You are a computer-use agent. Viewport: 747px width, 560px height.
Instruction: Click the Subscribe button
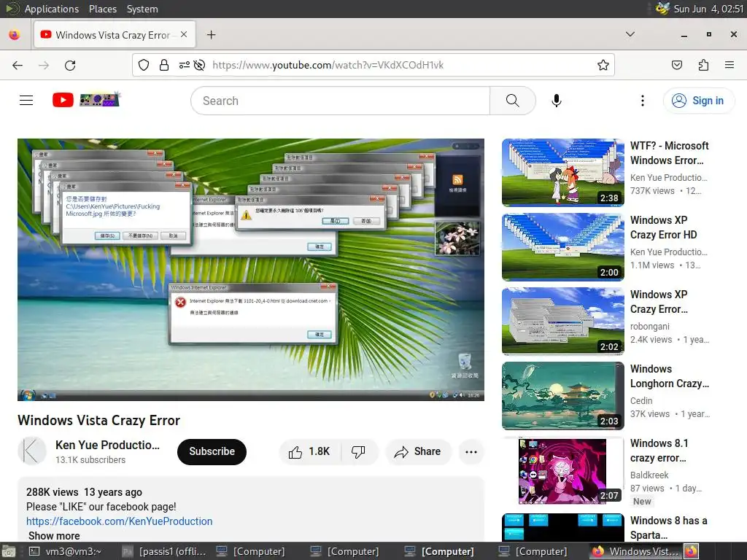212,451
